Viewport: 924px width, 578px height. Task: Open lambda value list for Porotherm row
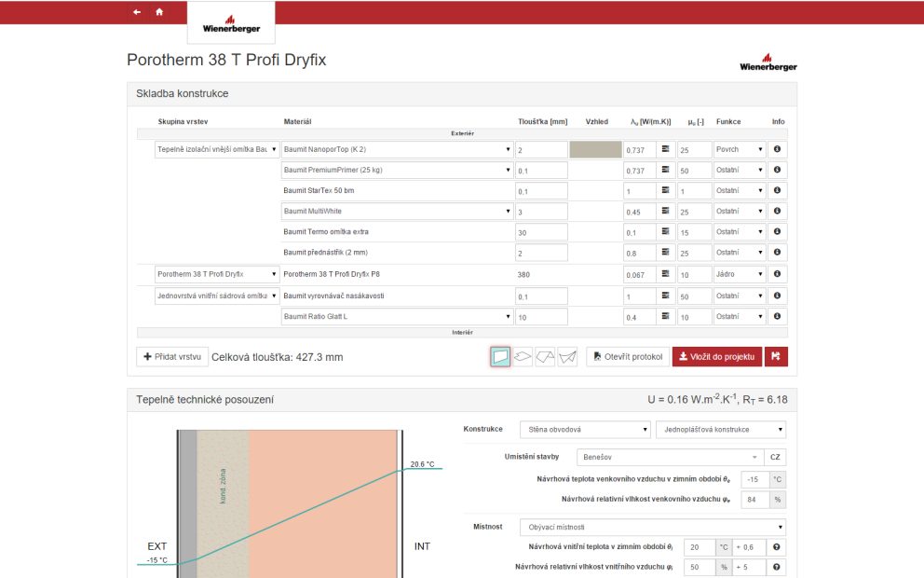click(666, 275)
